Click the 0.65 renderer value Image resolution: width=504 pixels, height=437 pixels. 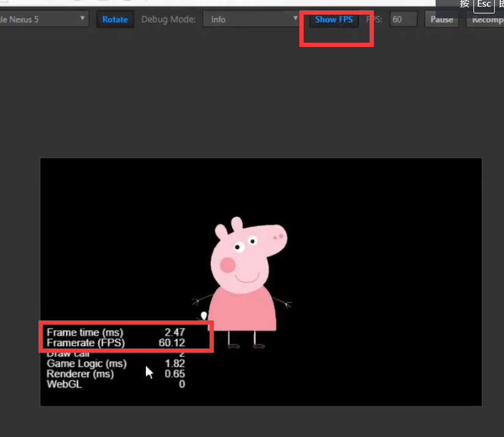(x=175, y=374)
